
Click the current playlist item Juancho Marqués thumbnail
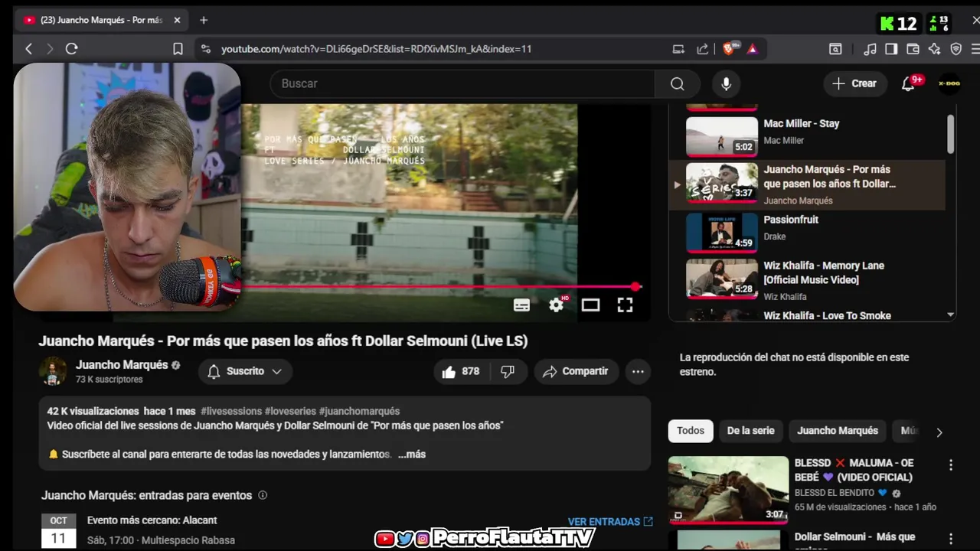[x=721, y=184]
